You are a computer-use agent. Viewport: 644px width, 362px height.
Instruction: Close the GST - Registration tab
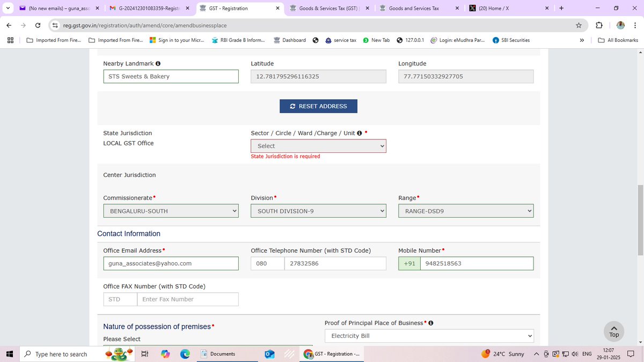click(277, 8)
